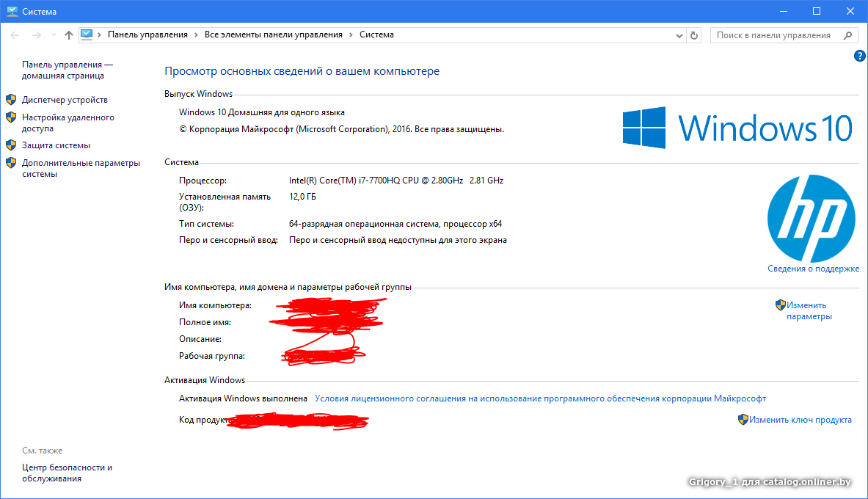Select Windows 10 Домашняя для одного языка
Image resolution: width=868 pixels, height=499 pixels.
(262, 112)
